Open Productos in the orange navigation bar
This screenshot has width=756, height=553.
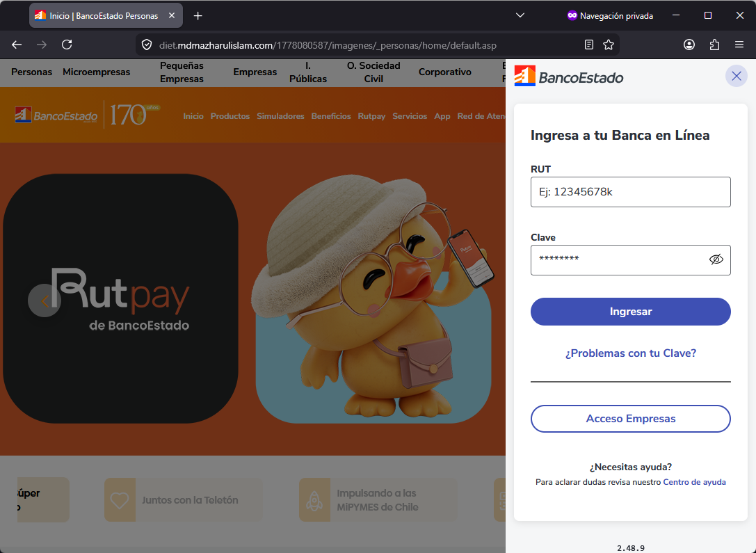(230, 116)
